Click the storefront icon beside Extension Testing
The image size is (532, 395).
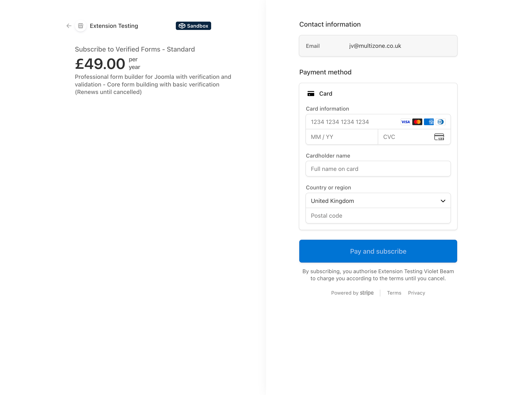click(81, 26)
